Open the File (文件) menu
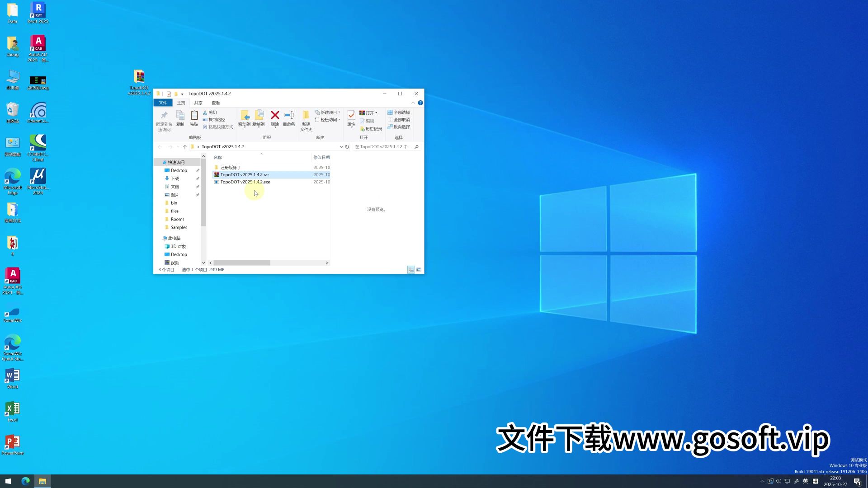 click(163, 103)
